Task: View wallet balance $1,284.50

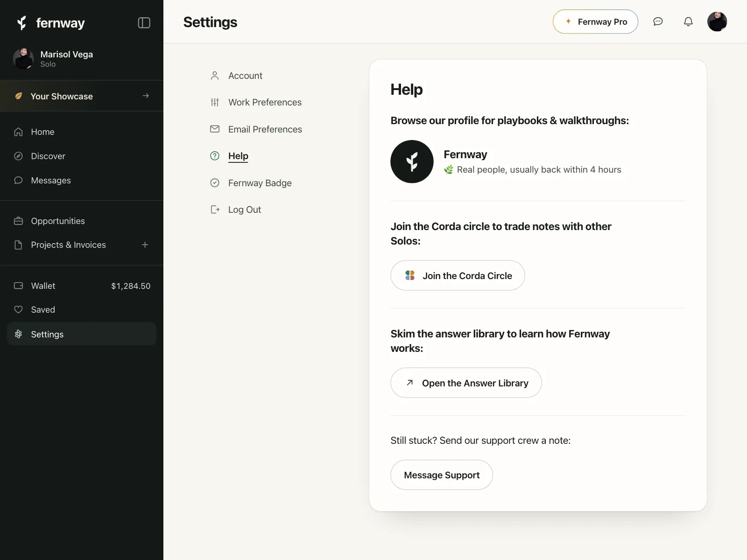Action: [x=131, y=286]
